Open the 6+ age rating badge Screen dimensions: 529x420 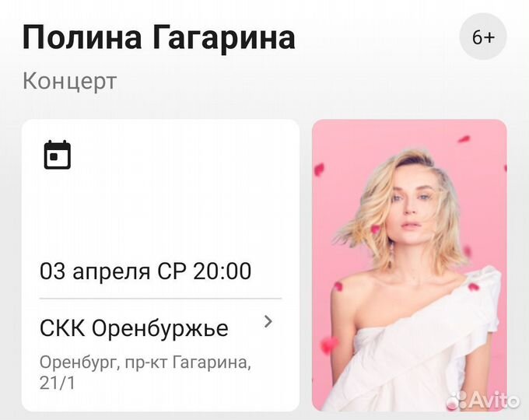tap(483, 37)
